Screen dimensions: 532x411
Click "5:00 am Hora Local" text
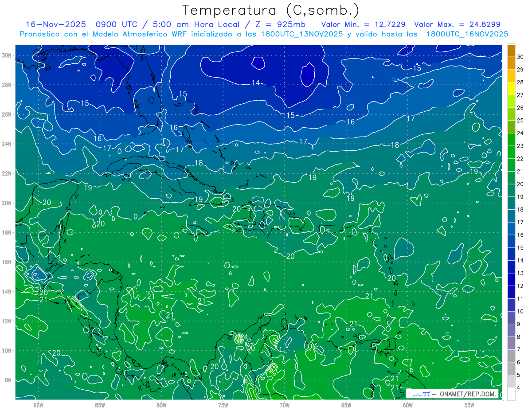coord(194,24)
